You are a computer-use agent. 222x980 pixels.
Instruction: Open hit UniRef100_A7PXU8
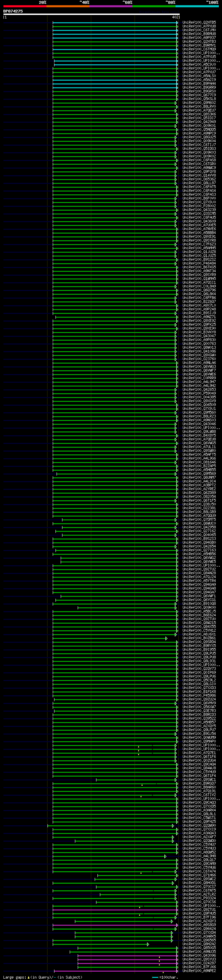[x=199, y=26]
